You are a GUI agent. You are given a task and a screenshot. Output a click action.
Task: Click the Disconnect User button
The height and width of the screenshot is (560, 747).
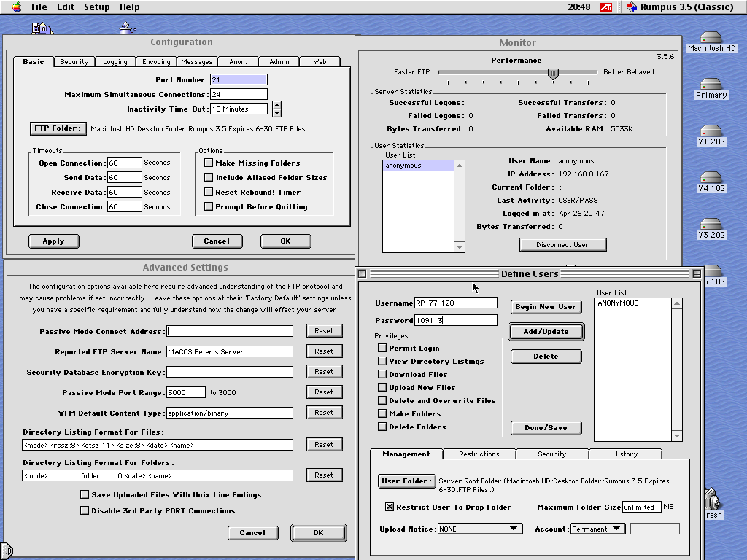(562, 245)
